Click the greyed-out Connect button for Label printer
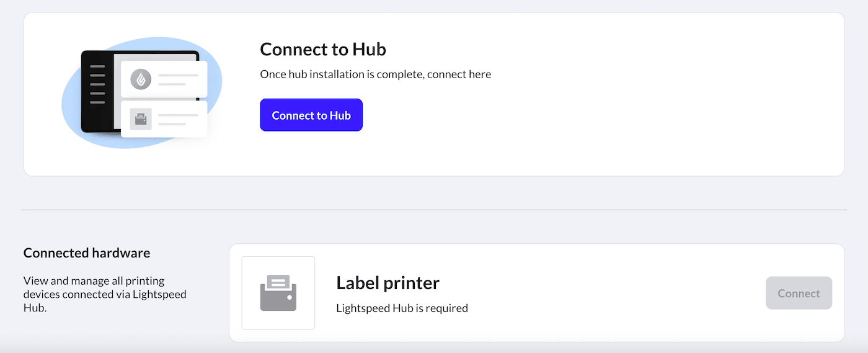Screen dimensions: 868x353 pos(799,293)
